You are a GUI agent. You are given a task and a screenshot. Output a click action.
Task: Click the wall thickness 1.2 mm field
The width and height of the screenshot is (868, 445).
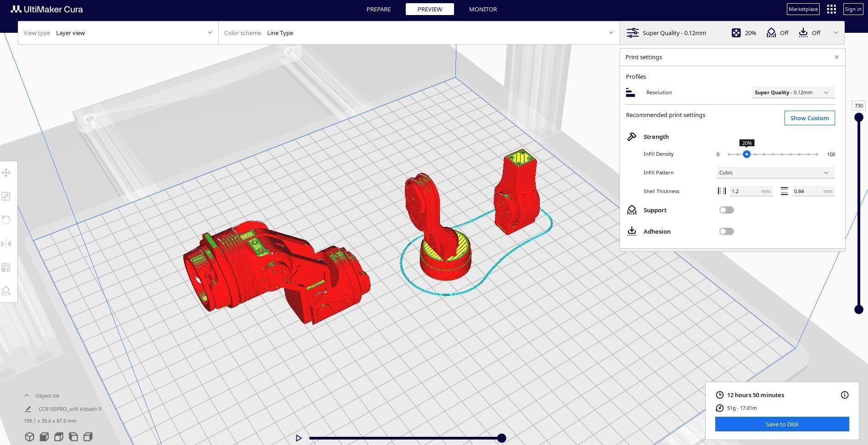coord(751,191)
